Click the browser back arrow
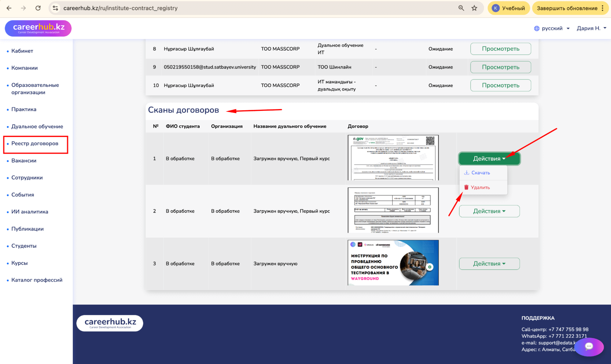 [9, 8]
